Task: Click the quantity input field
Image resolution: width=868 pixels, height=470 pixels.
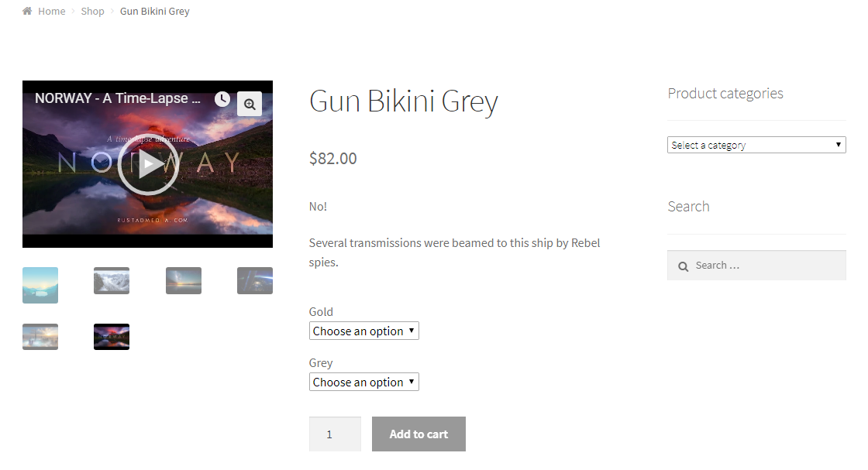Action: pyautogui.click(x=335, y=434)
